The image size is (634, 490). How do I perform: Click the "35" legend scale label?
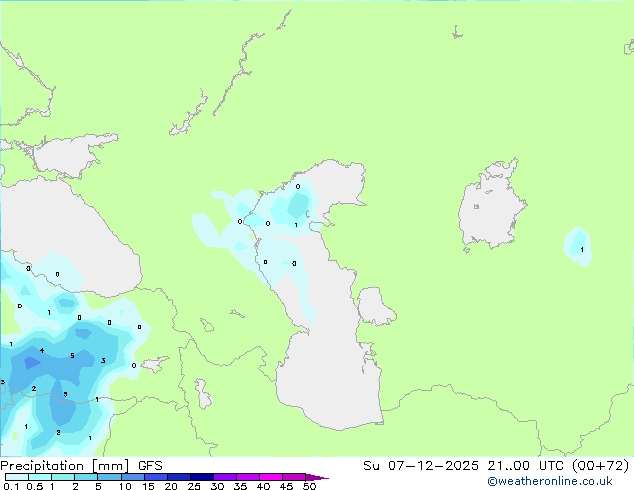[240, 486]
